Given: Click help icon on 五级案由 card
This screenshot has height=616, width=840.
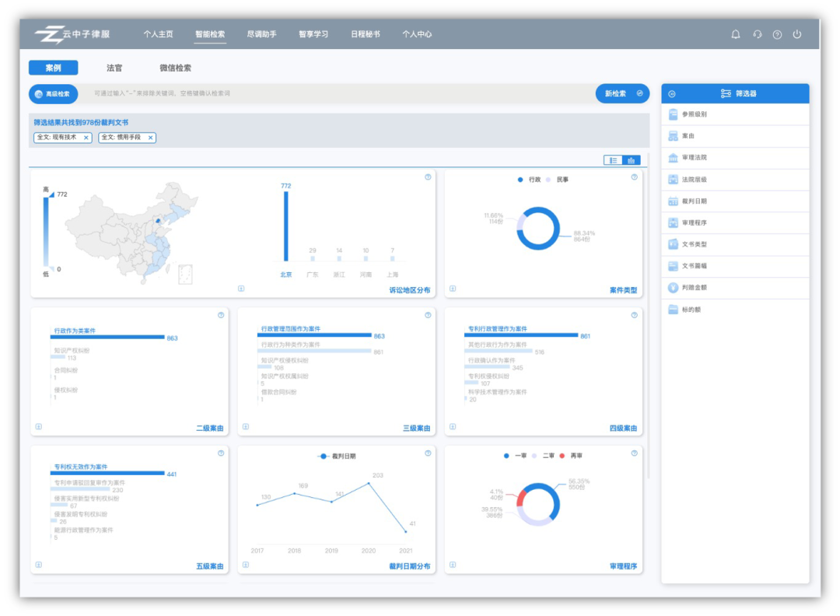Looking at the screenshot, I should tap(221, 453).
